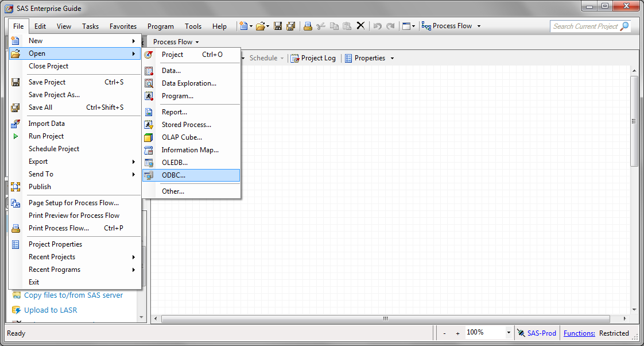Open the Project Log
This screenshot has height=346, width=644.
313,57
